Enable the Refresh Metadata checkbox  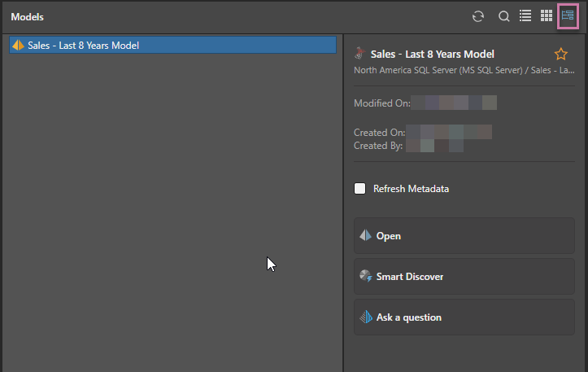pyautogui.click(x=360, y=189)
